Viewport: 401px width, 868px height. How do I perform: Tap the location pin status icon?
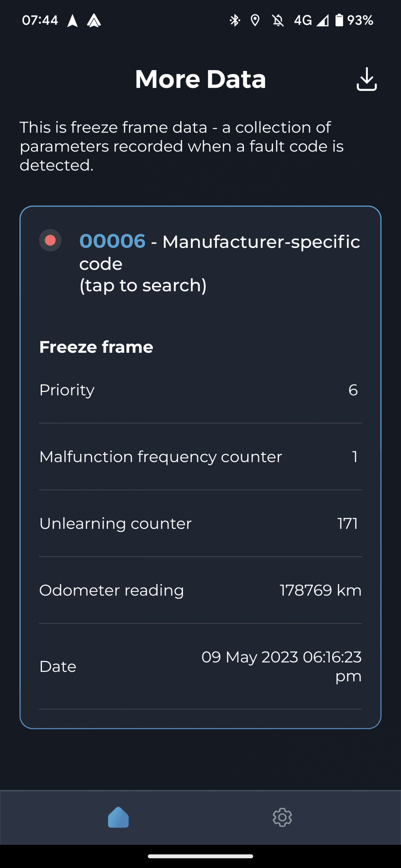pyautogui.click(x=255, y=20)
